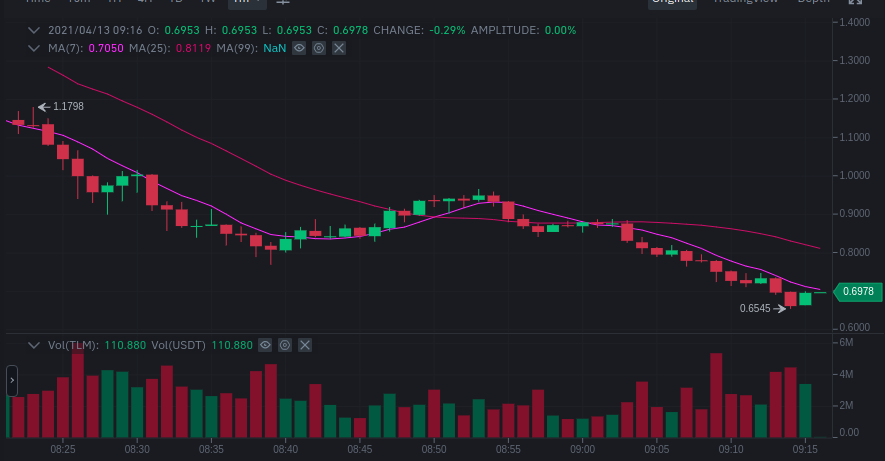This screenshot has width=885, height=461.
Task: Click the 1.4000 price axis label
Action: click(855, 23)
